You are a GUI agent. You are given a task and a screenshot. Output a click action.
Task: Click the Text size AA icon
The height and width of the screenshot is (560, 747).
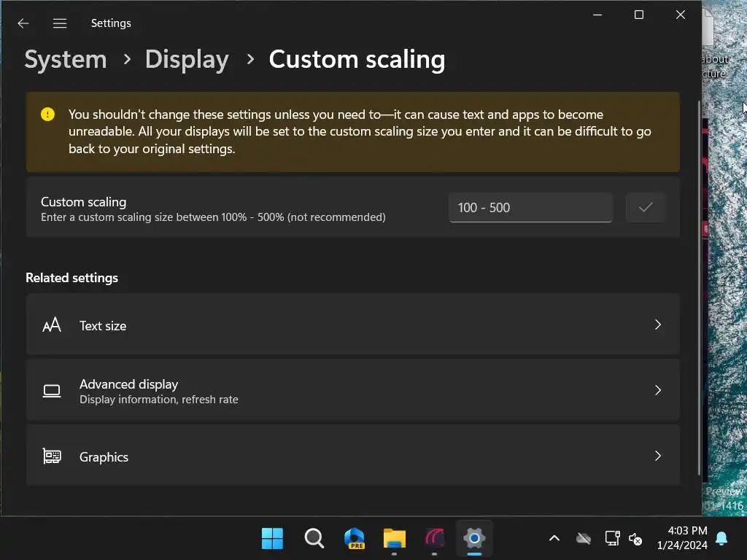[x=52, y=325]
